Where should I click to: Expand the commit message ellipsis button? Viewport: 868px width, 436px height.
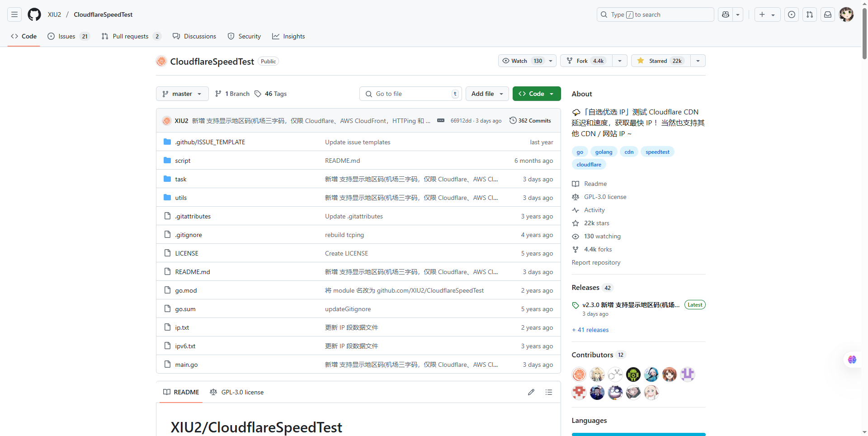(441, 120)
